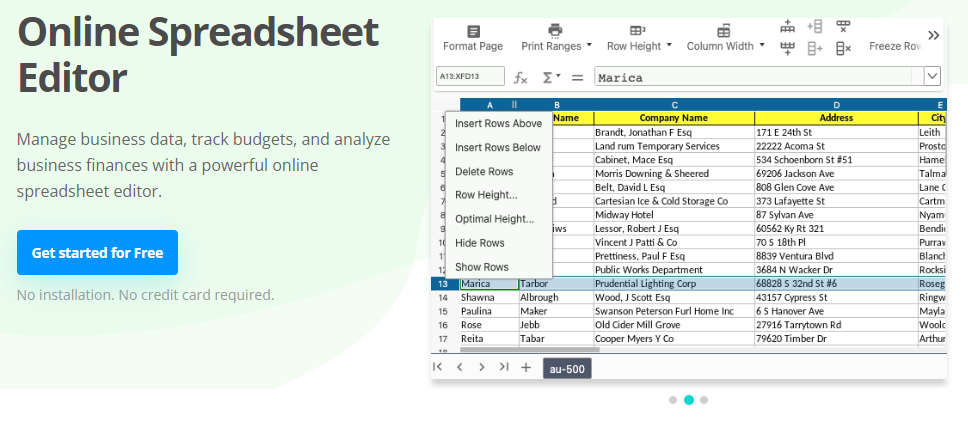Add a new sheet with plus icon
968x426 pixels.
coord(526,367)
